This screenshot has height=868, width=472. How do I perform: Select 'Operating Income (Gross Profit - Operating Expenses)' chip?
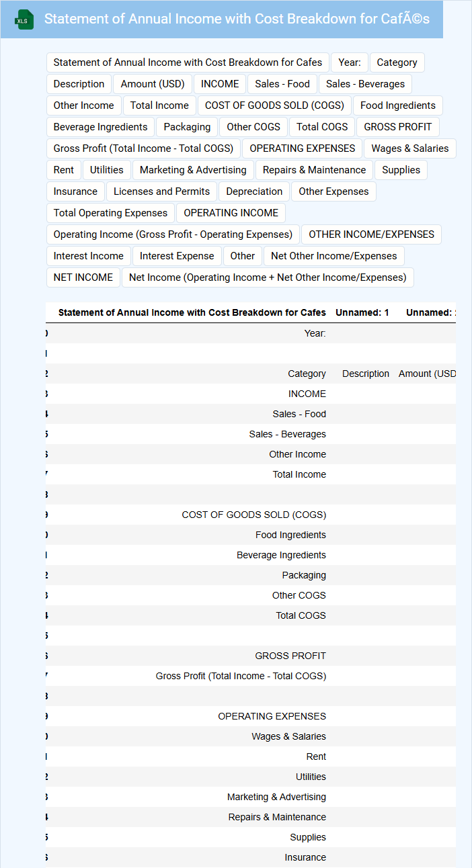click(173, 234)
